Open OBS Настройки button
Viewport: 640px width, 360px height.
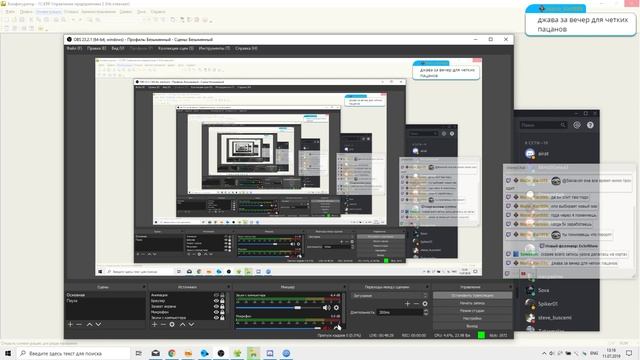(472, 319)
